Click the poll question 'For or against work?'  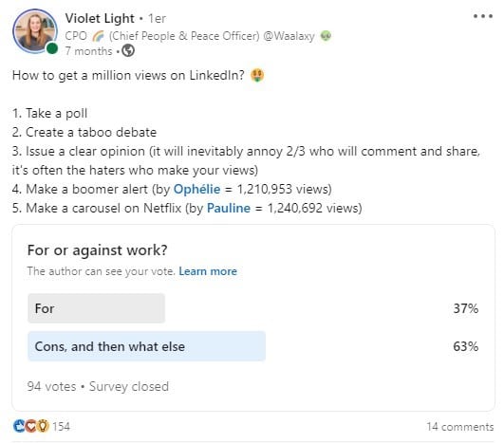[x=98, y=250]
